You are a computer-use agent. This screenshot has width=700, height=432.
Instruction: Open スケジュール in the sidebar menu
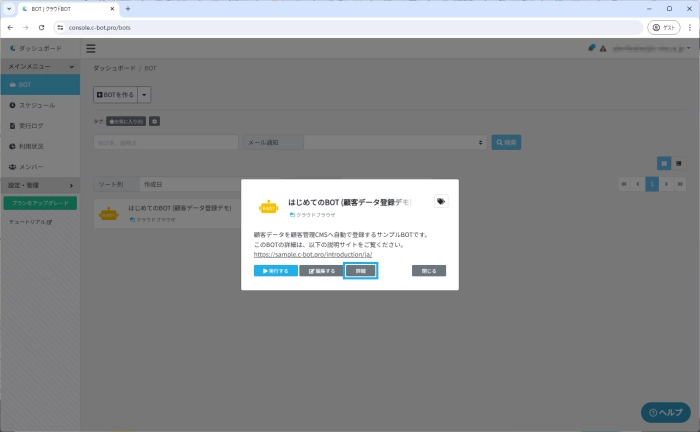pos(40,105)
